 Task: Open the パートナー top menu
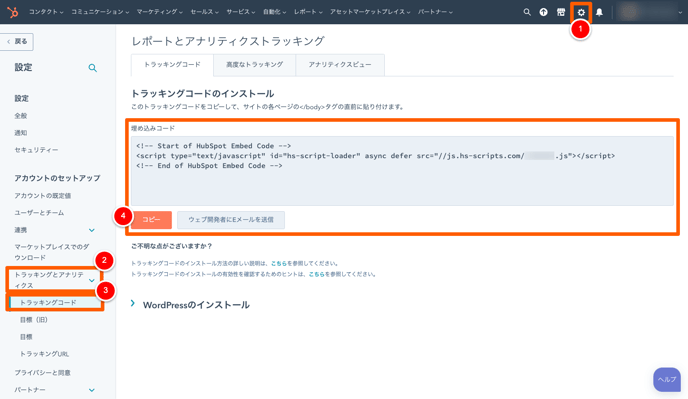tap(435, 12)
